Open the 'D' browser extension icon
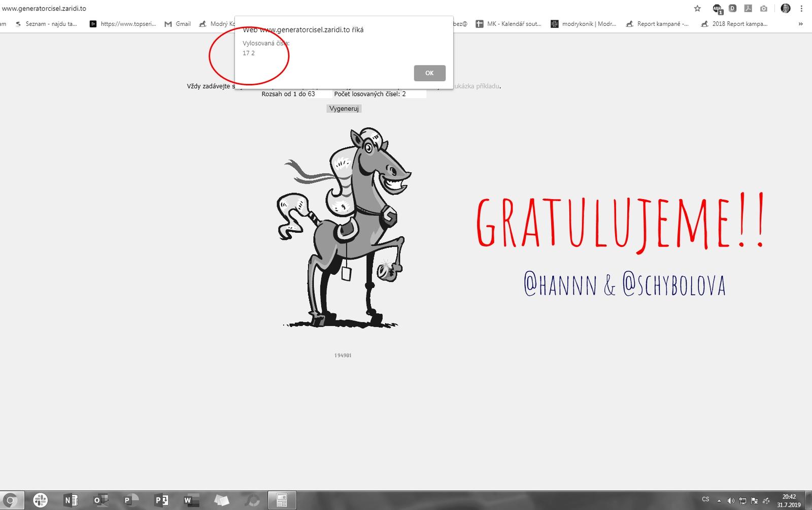Viewport: 812px width, 510px height. 732,9
